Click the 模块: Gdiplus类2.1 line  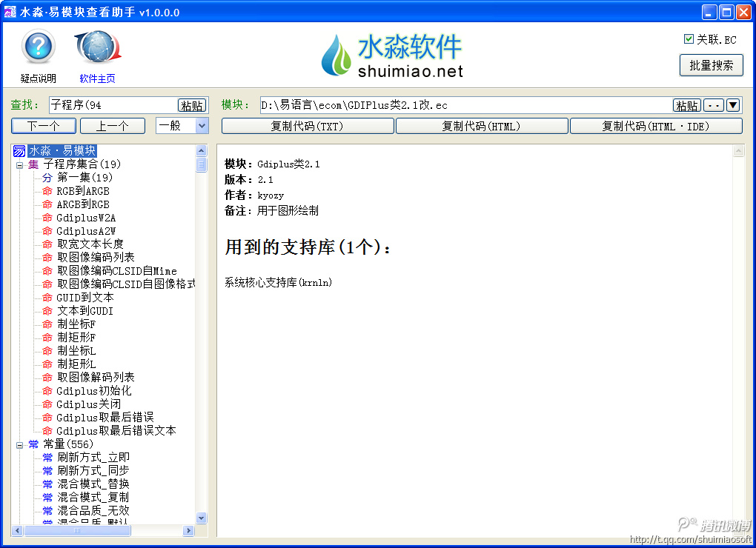[x=272, y=164]
